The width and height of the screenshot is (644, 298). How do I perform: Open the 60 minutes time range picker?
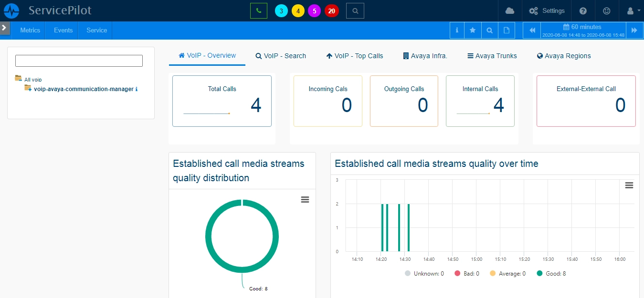(583, 30)
